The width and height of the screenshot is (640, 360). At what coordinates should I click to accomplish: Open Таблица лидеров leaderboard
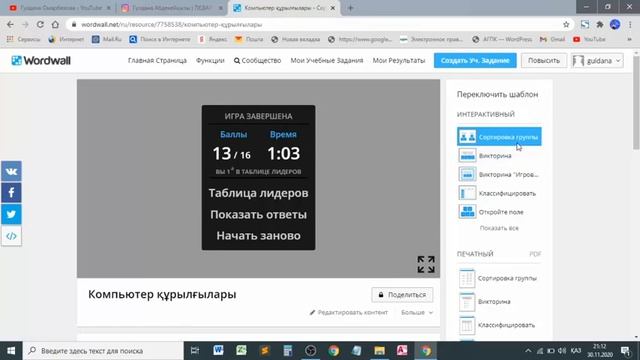click(258, 193)
